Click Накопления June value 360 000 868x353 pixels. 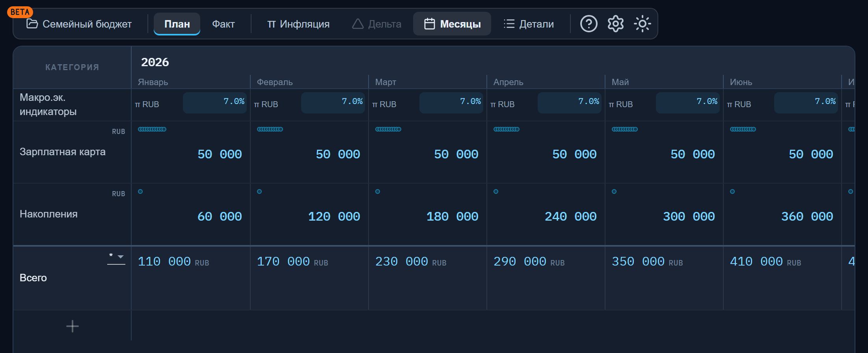[807, 216]
